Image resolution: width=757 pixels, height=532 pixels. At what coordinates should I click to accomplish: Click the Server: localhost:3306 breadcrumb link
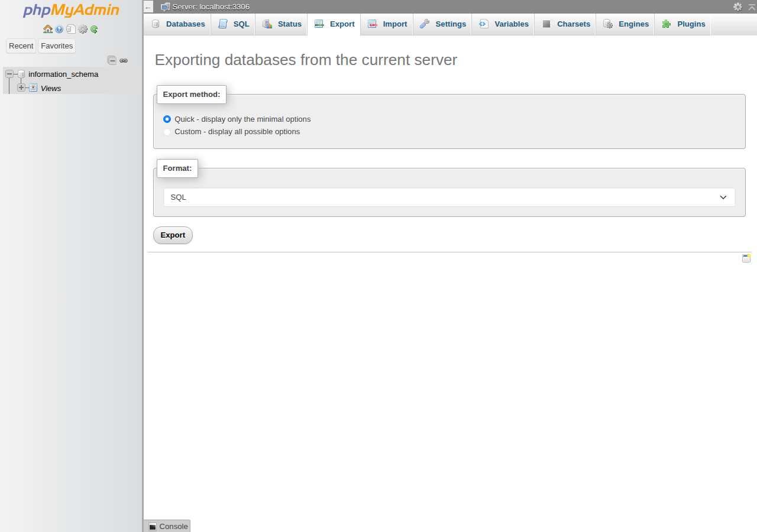click(x=211, y=7)
